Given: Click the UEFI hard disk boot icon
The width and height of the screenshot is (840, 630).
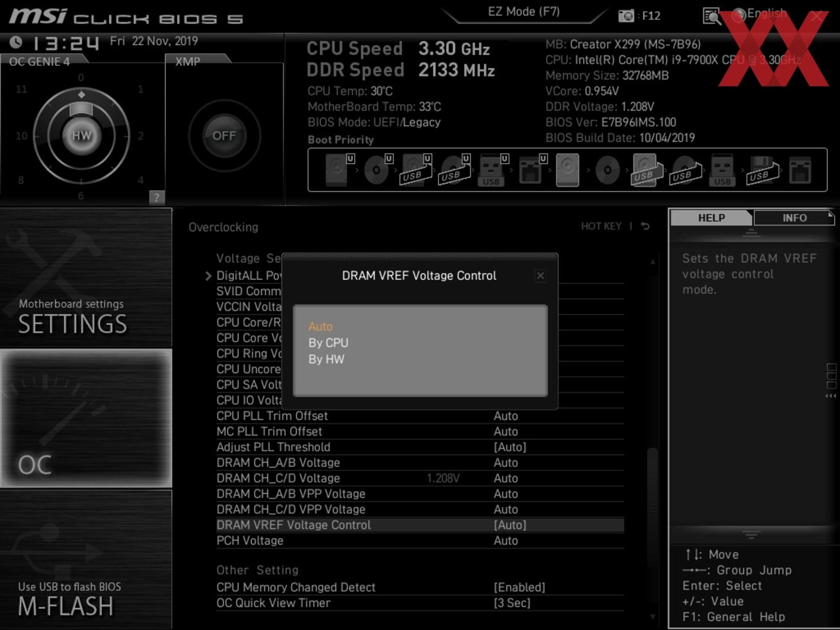Looking at the screenshot, I should pyautogui.click(x=338, y=169).
